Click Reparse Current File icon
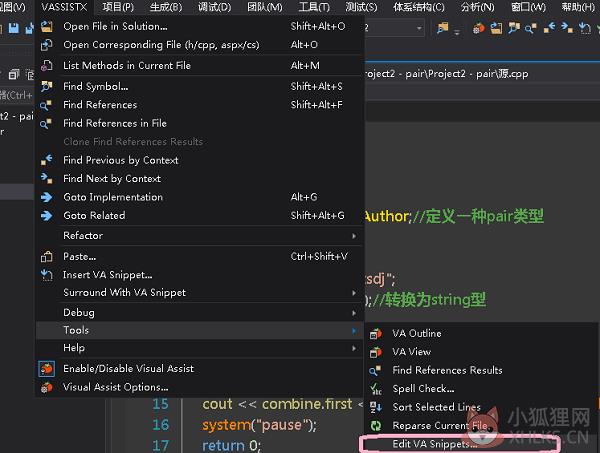The height and width of the screenshot is (453, 600). (x=375, y=425)
